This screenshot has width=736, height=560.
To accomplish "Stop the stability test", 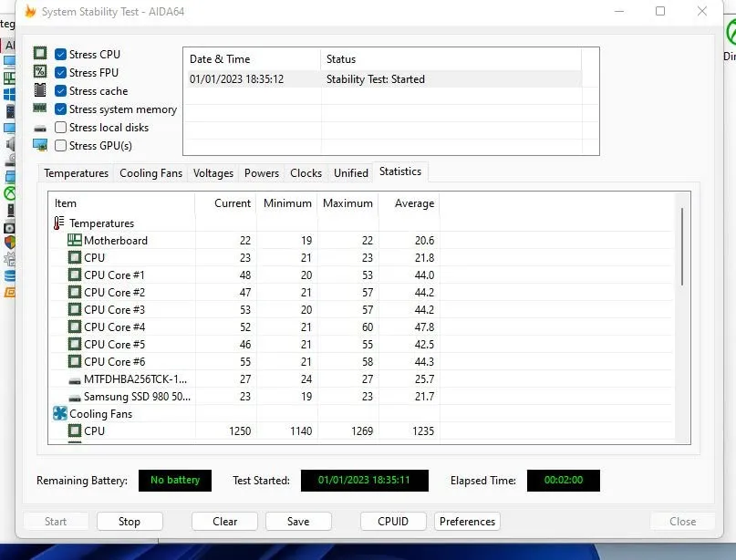I will pos(130,522).
